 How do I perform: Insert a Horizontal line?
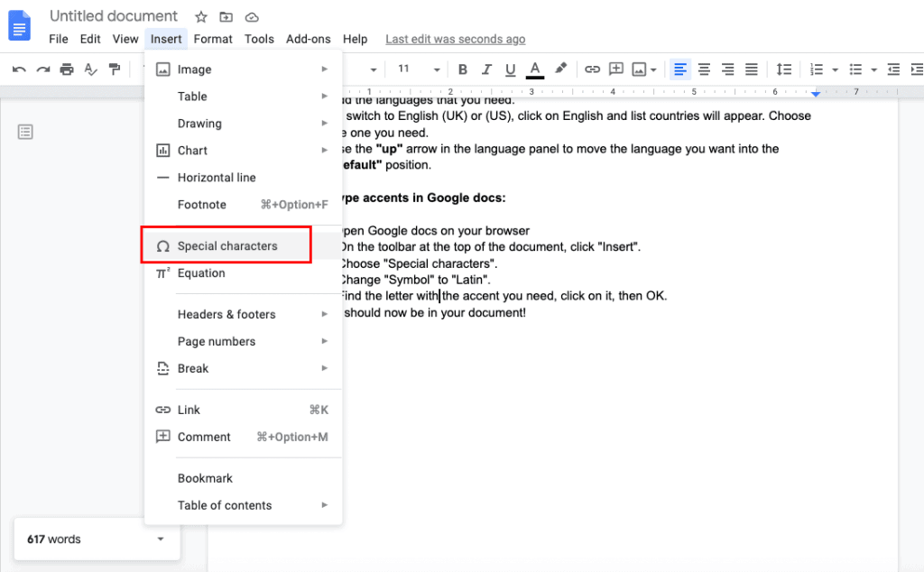click(244, 178)
